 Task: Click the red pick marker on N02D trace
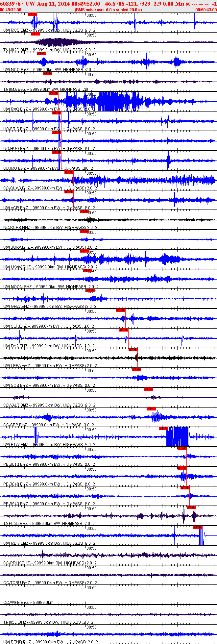coord(36,34)
